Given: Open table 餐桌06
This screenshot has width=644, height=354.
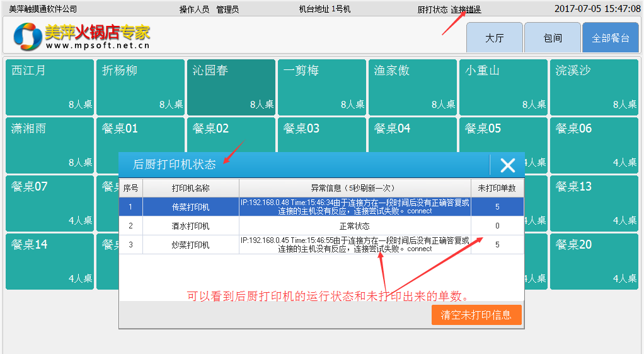Looking at the screenshot, I should 594,145.
